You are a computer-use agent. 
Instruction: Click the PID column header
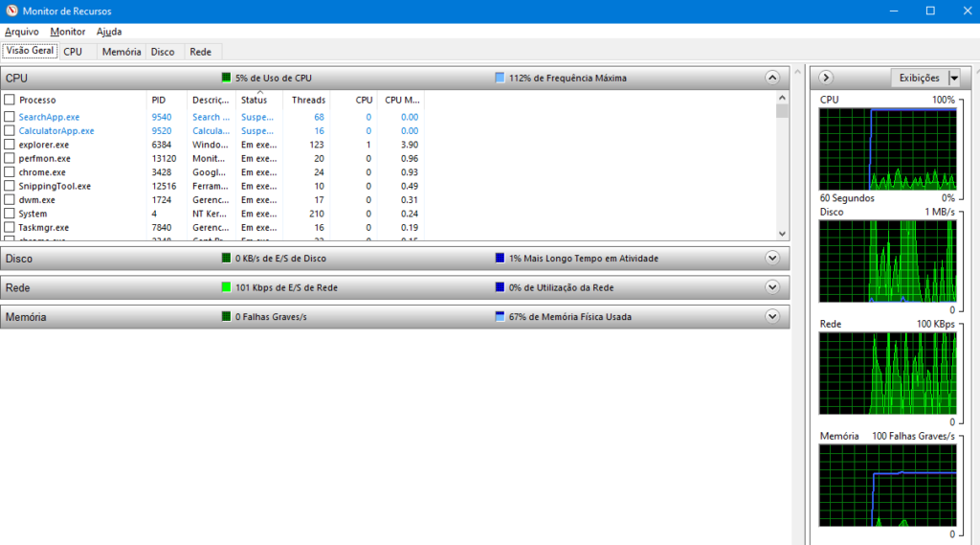click(159, 100)
